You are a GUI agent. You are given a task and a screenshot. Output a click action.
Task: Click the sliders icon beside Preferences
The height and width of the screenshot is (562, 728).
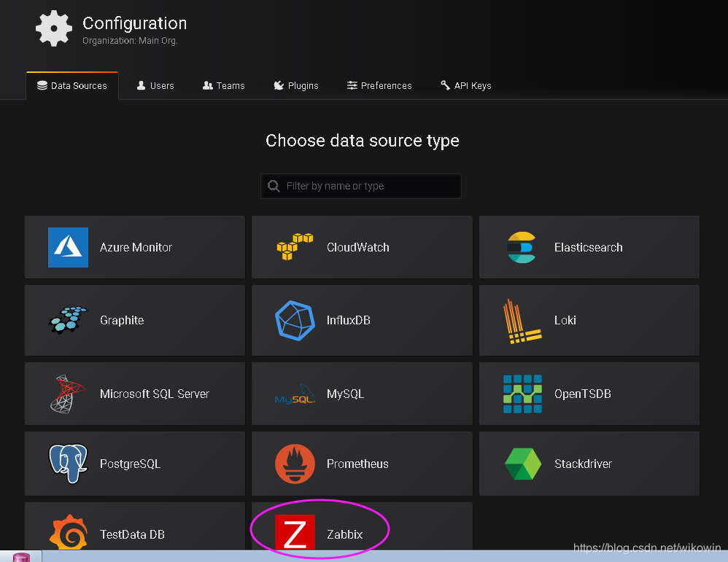tap(352, 85)
